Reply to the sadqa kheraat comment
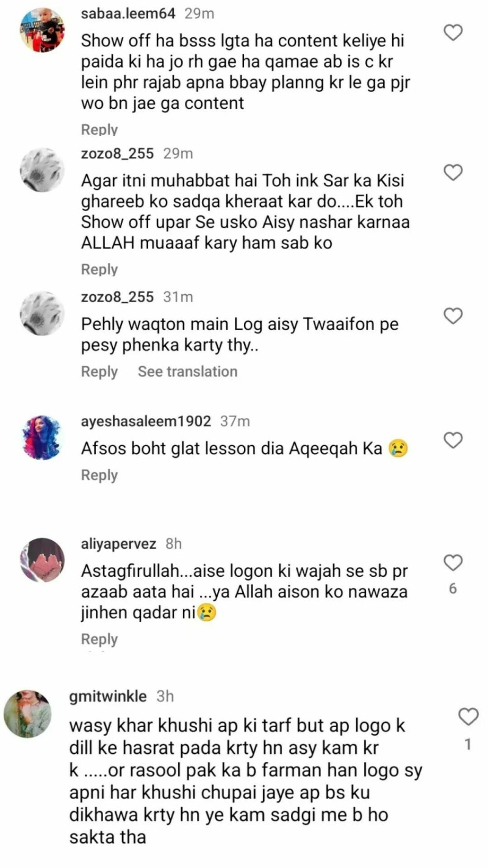Image resolution: width=488 pixels, height=868 pixels. [x=99, y=269]
